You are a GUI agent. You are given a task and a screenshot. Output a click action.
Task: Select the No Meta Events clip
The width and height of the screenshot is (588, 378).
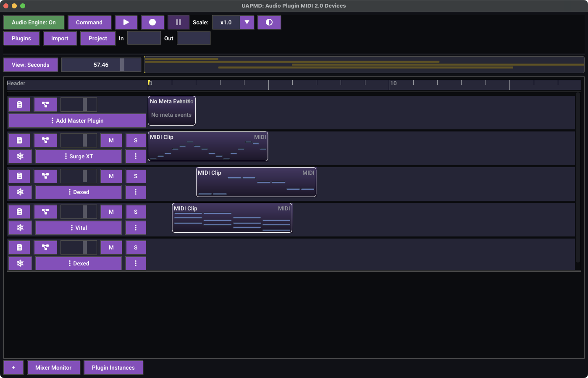pos(172,111)
